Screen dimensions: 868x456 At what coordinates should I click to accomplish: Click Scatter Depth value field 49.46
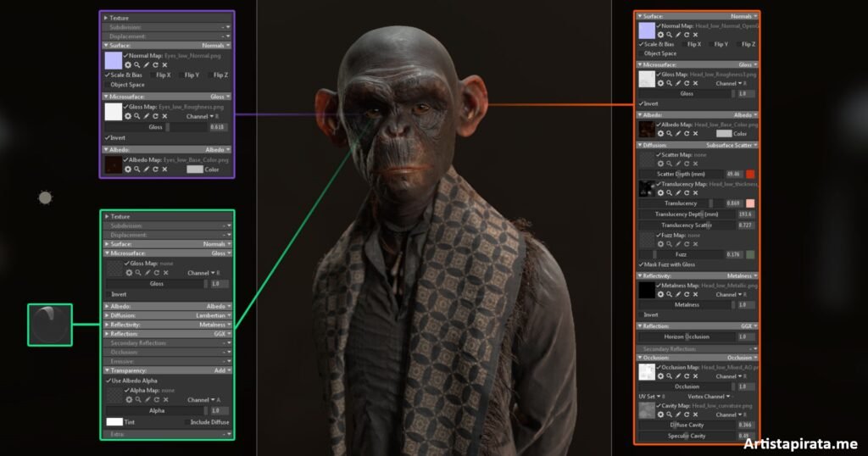click(x=733, y=174)
